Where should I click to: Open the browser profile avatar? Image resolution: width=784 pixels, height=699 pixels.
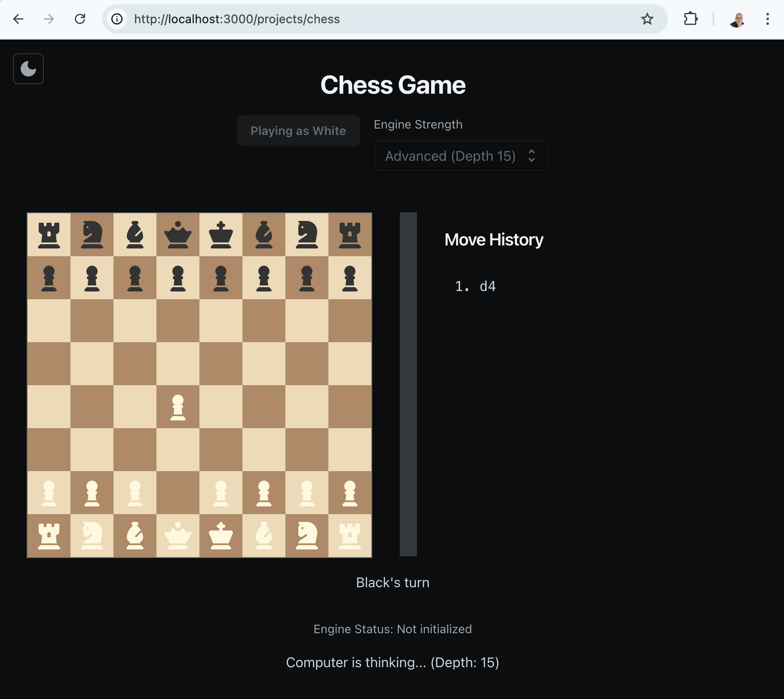(737, 19)
